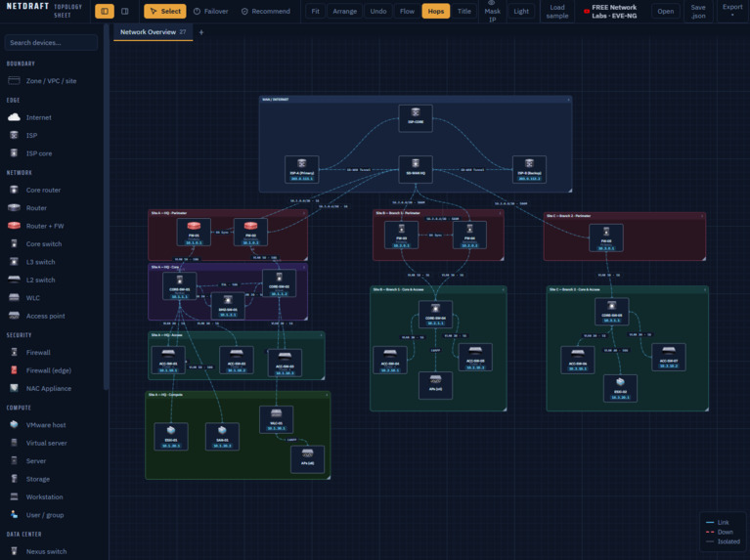Switch to Light theme
Image resolution: width=750 pixels, height=560 pixels.
521,11
